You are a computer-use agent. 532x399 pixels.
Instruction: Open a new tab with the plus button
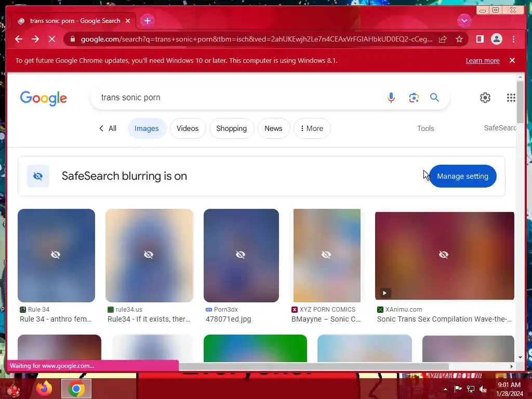147,21
